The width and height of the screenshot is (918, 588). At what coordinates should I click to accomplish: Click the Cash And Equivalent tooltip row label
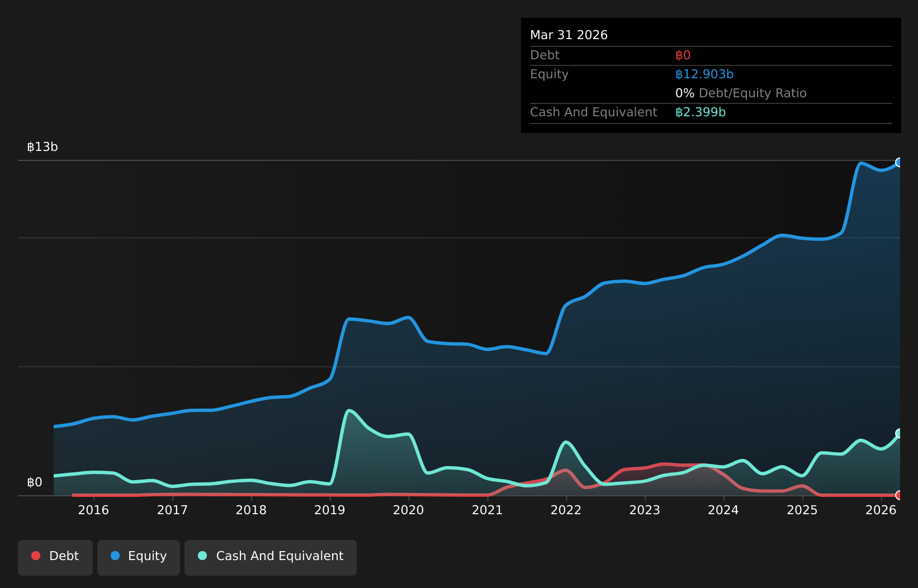point(594,112)
